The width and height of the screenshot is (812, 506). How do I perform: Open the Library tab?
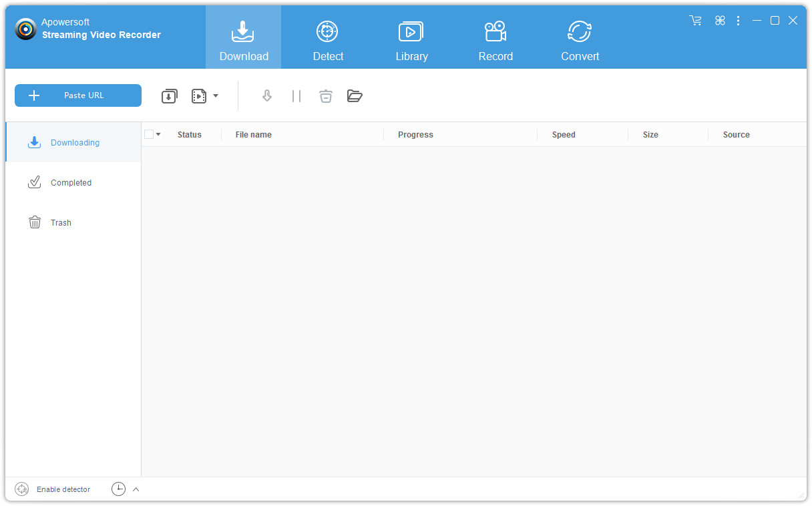tap(411, 41)
